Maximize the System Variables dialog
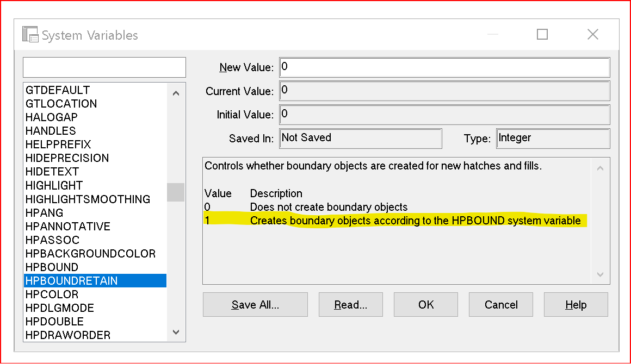 [x=542, y=35]
